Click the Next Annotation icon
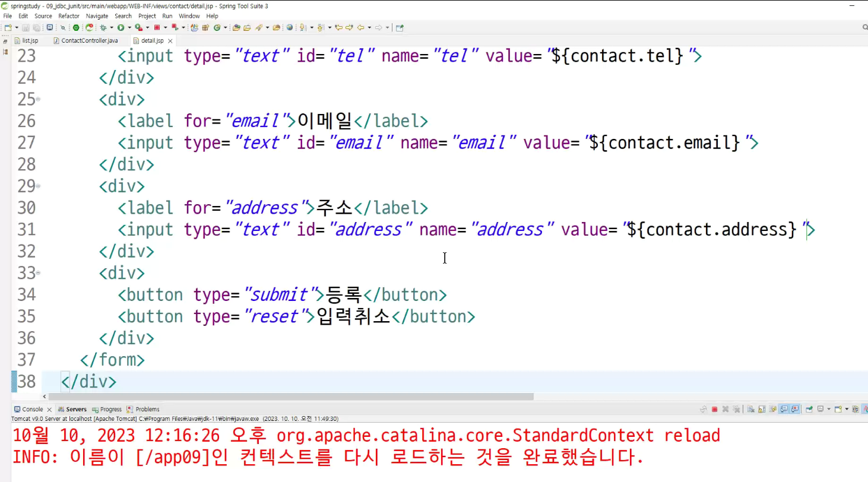This screenshot has width=868, height=482. click(x=303, y=27)
